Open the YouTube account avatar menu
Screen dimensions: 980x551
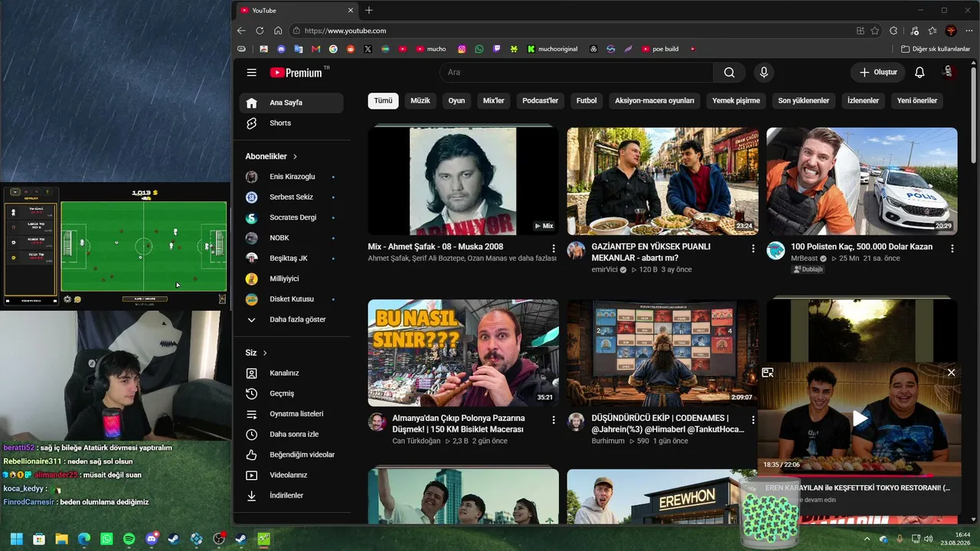tap(948, 72)
